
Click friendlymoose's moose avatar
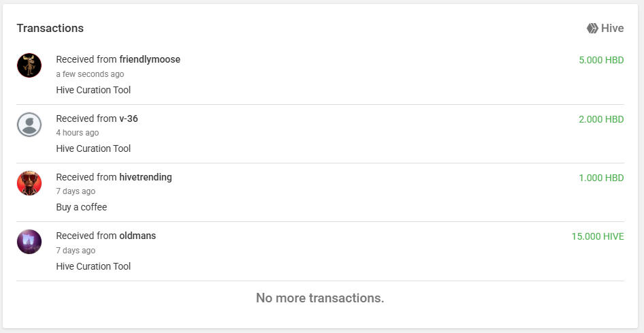pyautogui.click(x=29, y=65)
